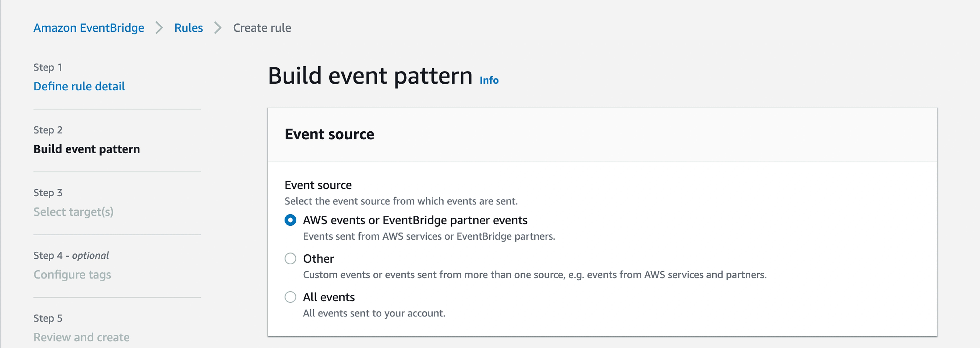Select the All events radio button
Image resolution: width=980 pixels, height=348 pixels.
[x=290, y=297]
